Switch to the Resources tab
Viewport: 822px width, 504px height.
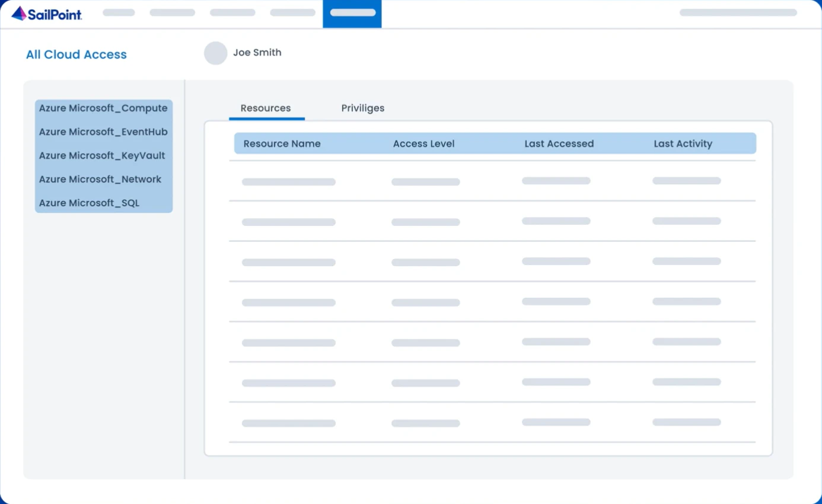tap(266, 108)
